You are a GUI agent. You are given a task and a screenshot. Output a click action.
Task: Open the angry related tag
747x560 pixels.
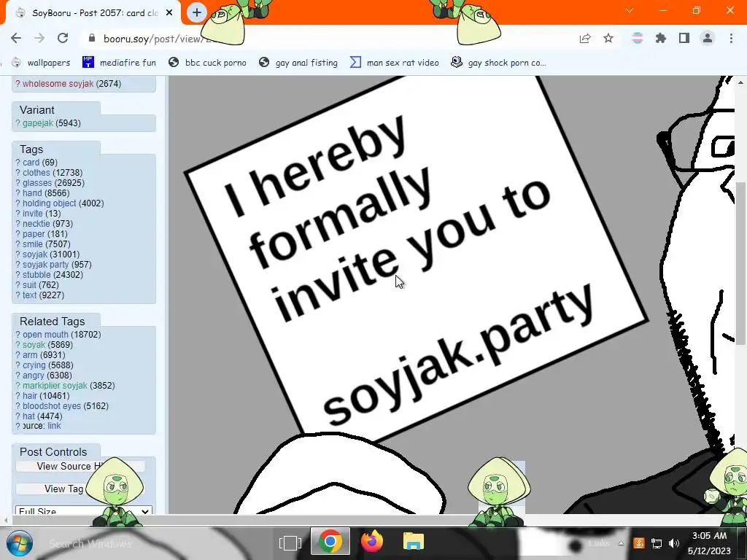coord(33,376)
